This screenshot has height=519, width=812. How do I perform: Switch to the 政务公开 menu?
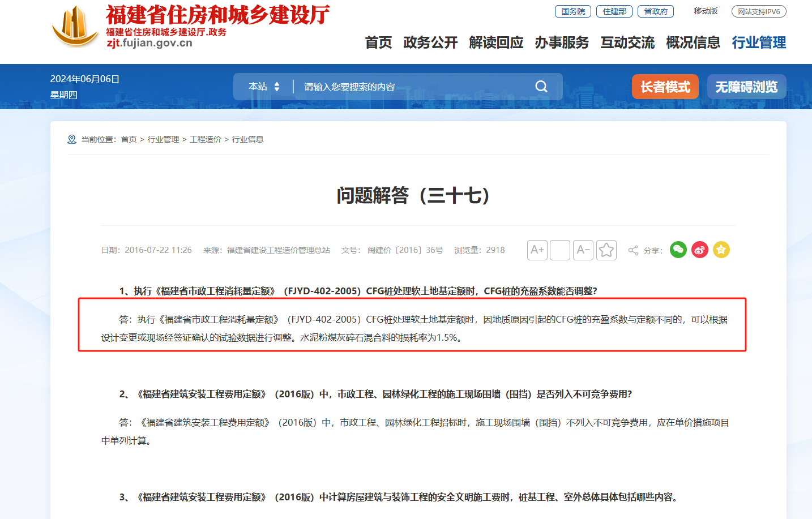click(430, 42)
